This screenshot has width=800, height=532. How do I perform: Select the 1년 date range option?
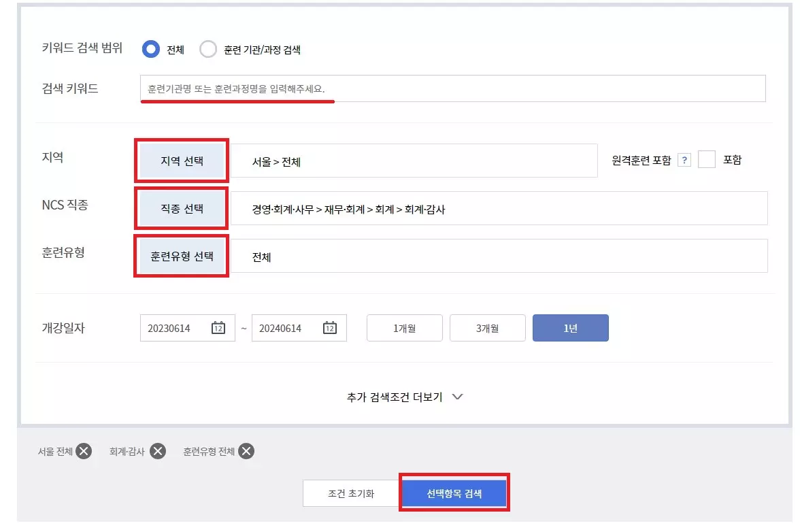pyautogui.click(x=571, y=327)
